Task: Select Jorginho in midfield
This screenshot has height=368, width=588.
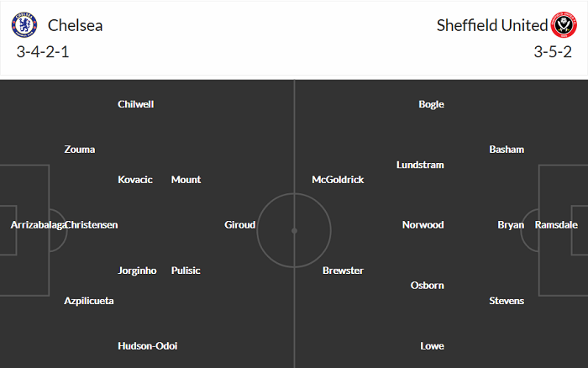Action: point(137,271)
